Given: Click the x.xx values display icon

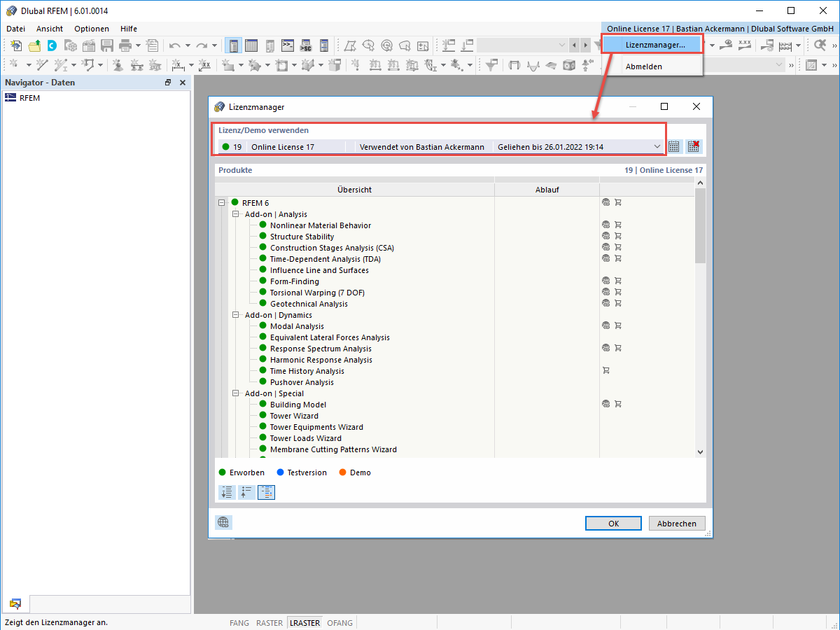Looking at the screenshot, I should click(x=744, y=45).
